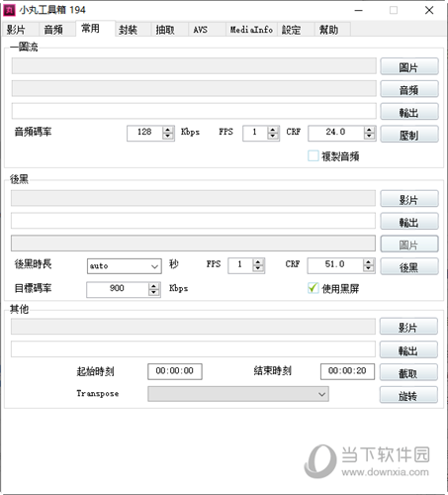Click the 圖片 button in 一圖流 section
Viewport: 448px width, 495px height.
click(409, 66)
